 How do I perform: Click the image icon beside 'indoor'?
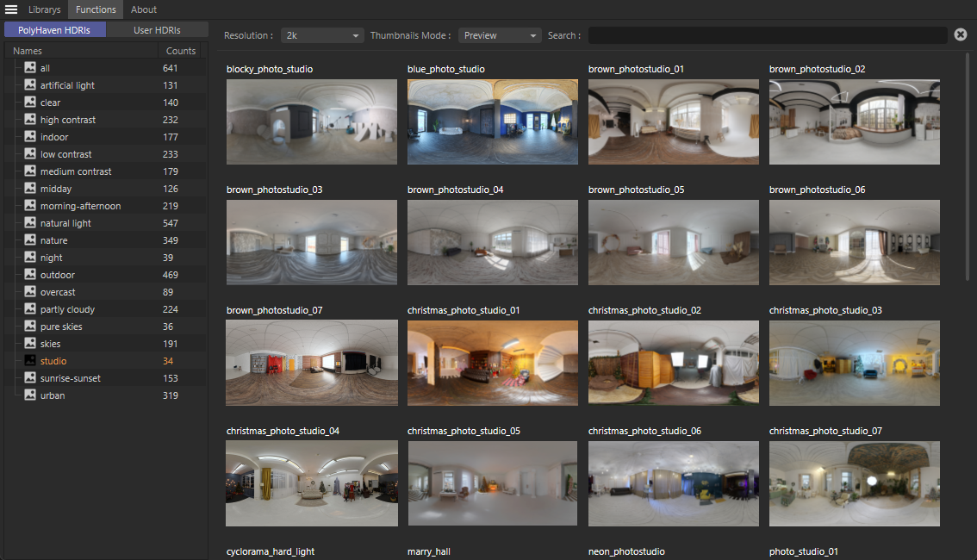click(x=30, y=136)
